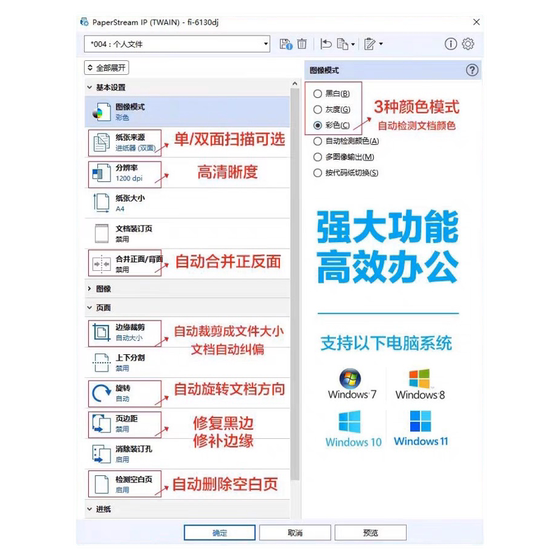Click the edit profile pencil icon
Screen dimensions: 560x560
[x=370, y=44]
